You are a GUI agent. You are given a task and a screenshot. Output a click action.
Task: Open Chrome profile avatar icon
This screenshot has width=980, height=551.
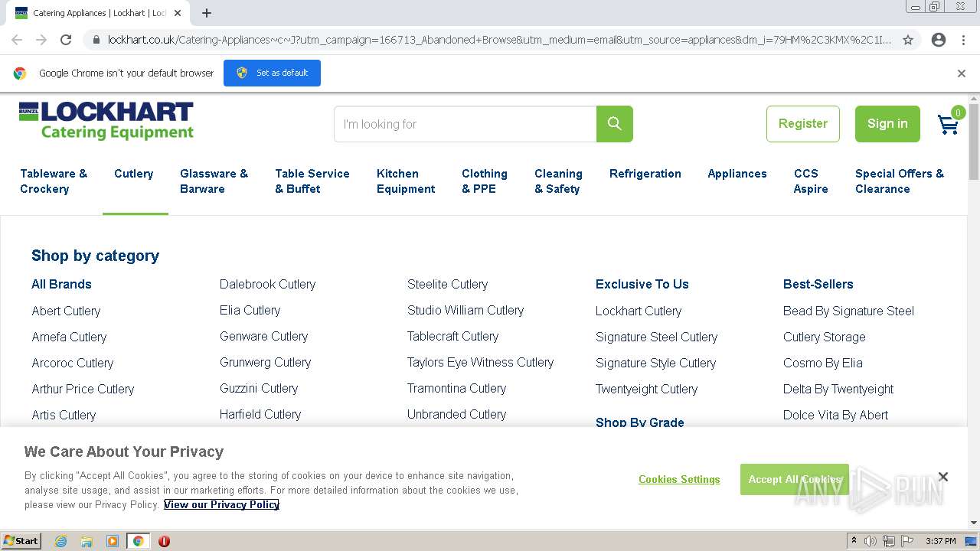(939, 40)
